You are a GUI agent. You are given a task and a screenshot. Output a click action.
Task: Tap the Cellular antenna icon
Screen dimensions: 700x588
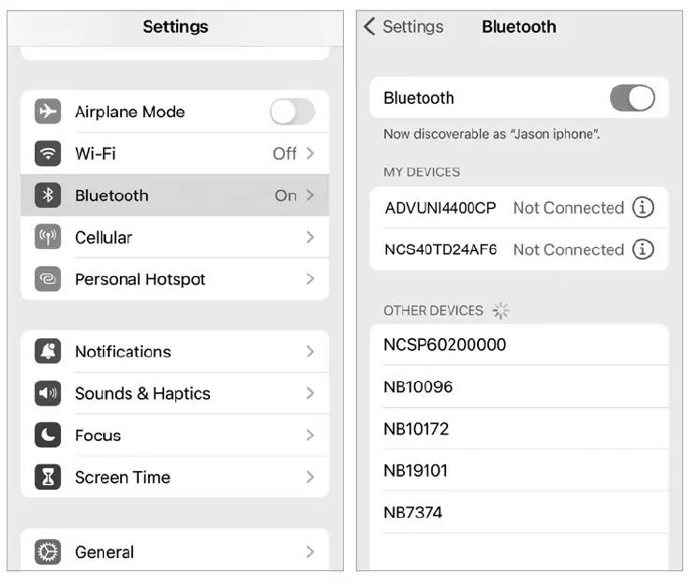click(48, 238)
